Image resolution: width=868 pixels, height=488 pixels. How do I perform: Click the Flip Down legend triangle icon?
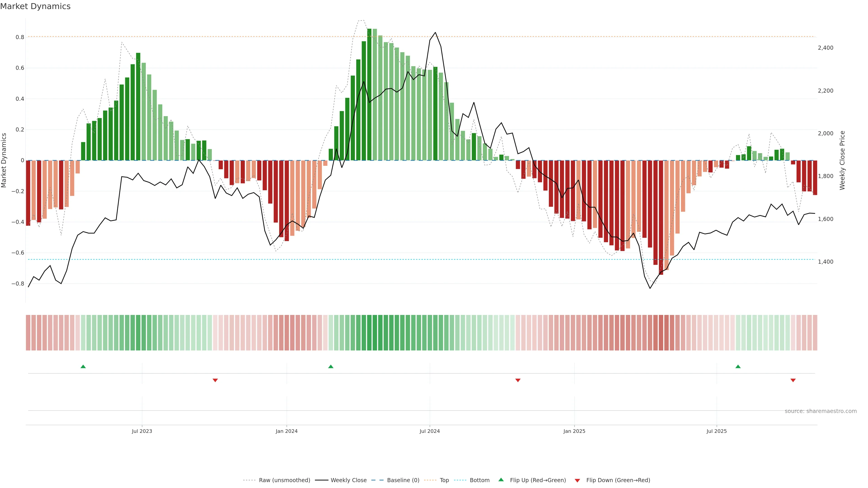point(577,480)
